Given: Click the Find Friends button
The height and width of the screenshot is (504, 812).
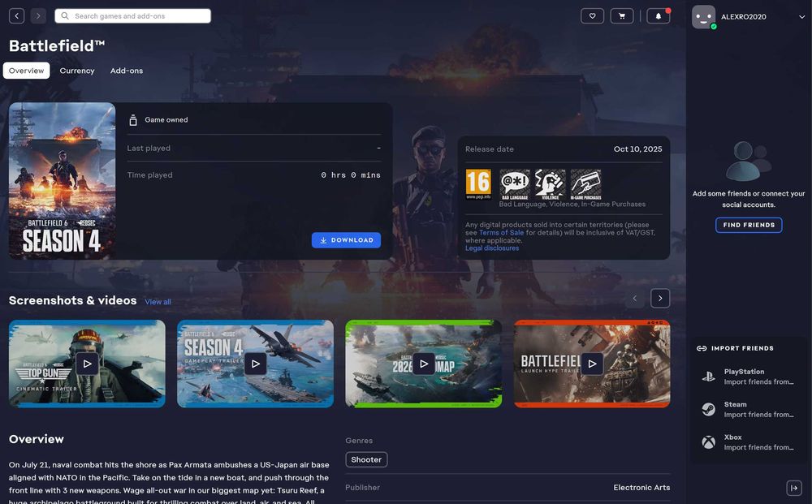Looking at the screenshot, I should 749,225.
